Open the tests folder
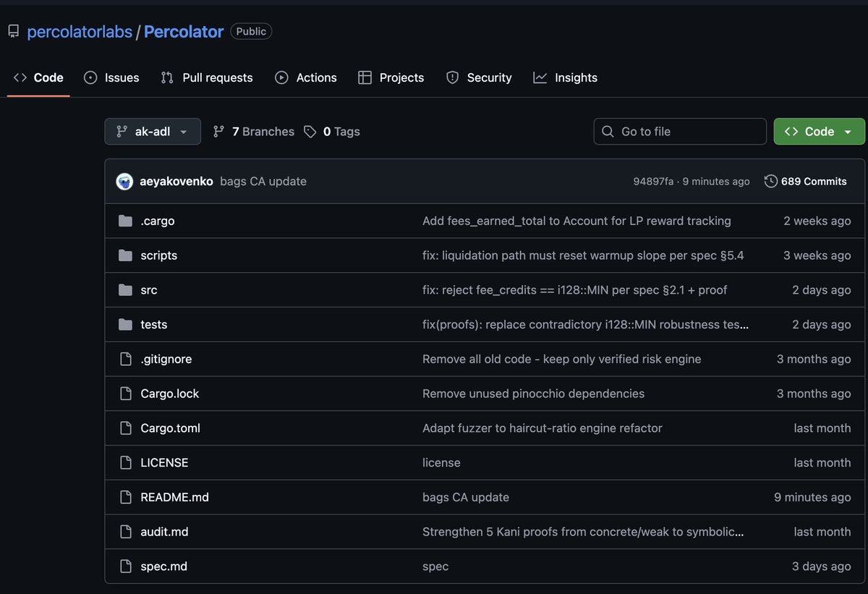Viewport: 868px width, 594px height. [154, 325]
